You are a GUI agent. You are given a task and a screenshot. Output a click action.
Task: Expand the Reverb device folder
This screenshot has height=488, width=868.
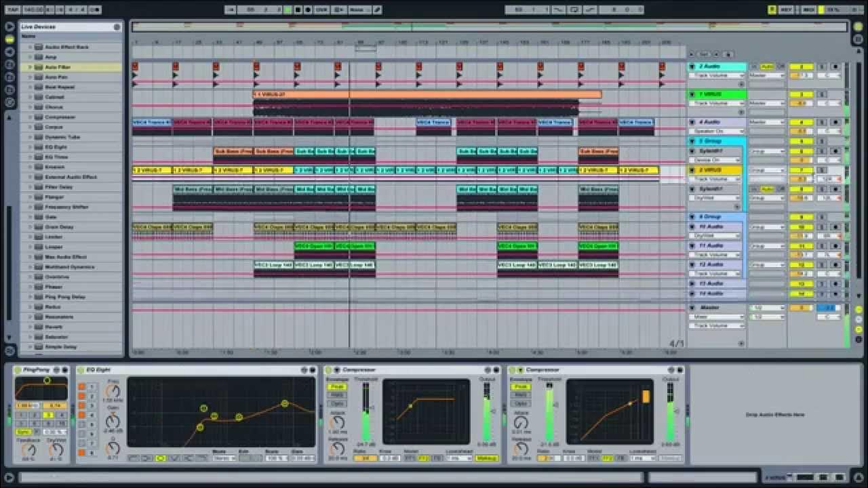coord(31,327)
